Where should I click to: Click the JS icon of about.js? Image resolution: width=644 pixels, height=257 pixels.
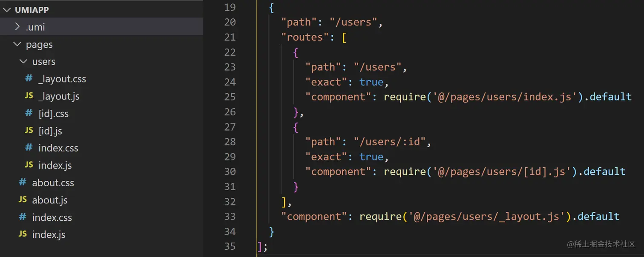point(23,200)
